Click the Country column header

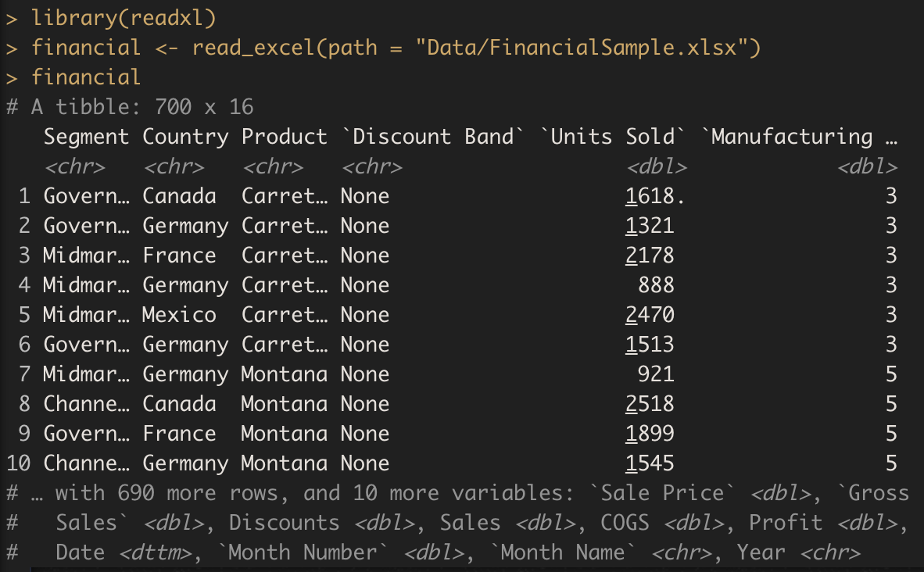tap(185, 137)
